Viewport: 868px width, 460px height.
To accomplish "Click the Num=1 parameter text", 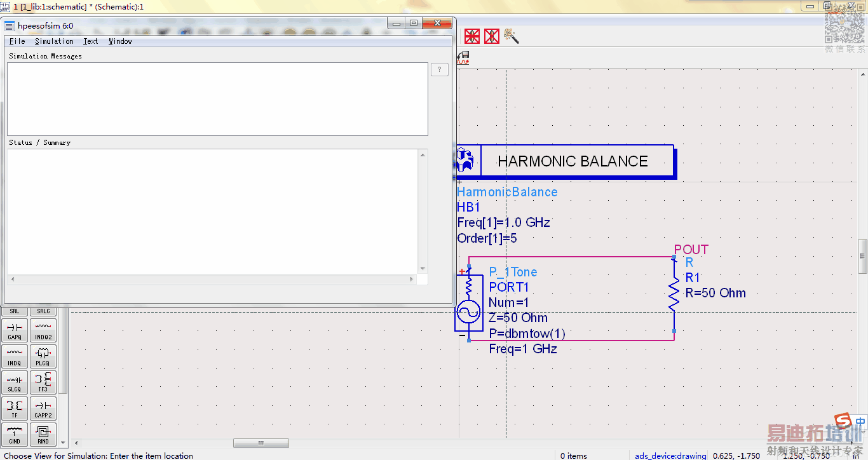I will click(x=508, y=302).
